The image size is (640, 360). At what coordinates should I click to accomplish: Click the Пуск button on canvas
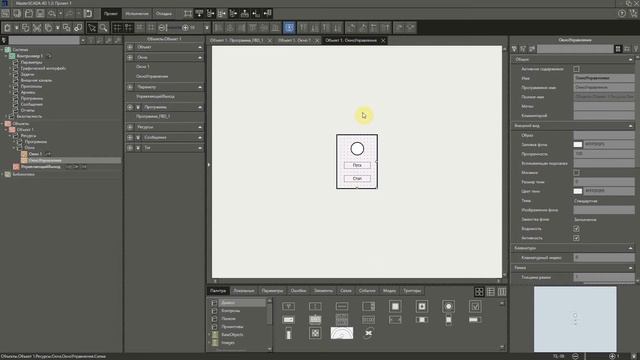(x=357, y=165)
